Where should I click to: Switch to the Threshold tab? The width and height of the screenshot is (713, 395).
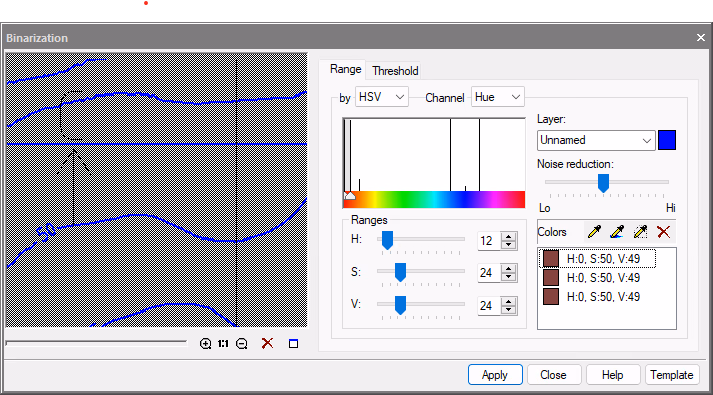tap(395, 71)
